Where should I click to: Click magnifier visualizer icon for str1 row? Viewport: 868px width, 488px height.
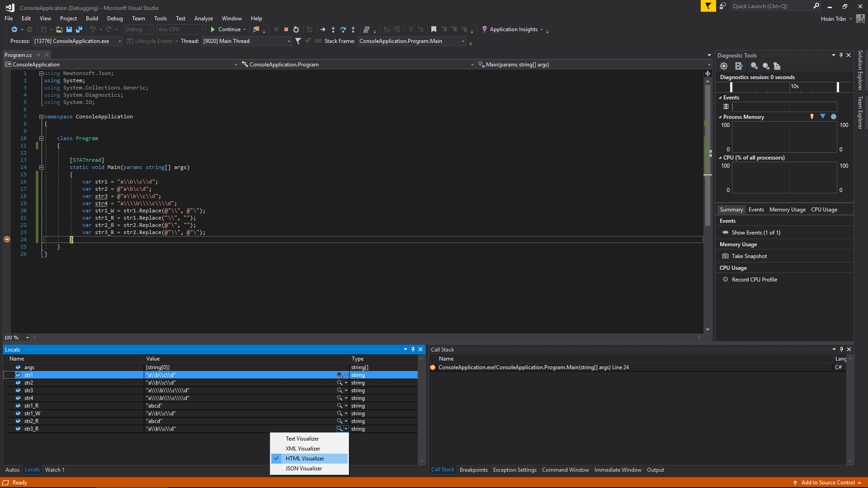tap(340, 375)
